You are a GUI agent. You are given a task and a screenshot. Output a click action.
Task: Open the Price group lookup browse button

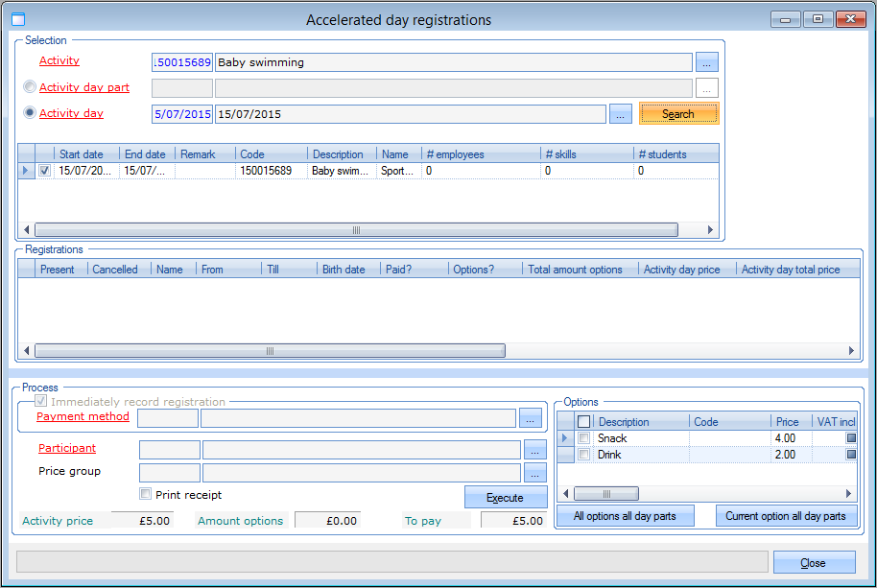536,472
